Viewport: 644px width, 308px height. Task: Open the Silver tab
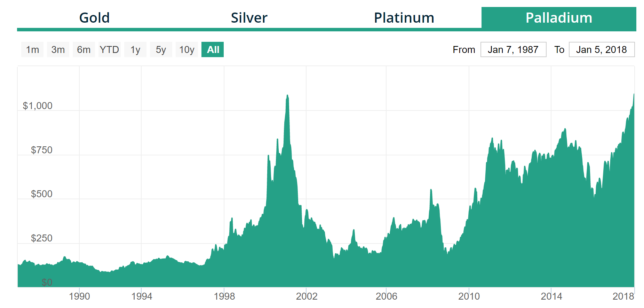point(249,18)
